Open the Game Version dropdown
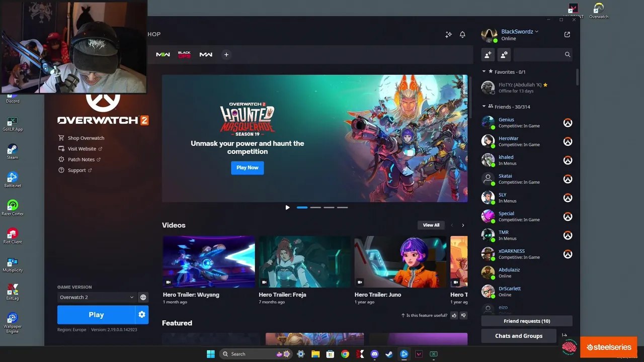 point(97,297)
